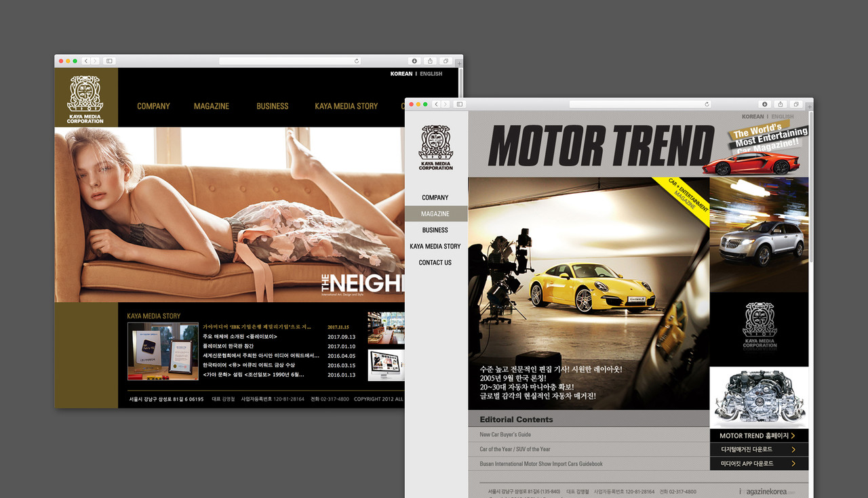Open the news item dated 2016.03.15
868x498 pixels.
click(x=249, y=365)
